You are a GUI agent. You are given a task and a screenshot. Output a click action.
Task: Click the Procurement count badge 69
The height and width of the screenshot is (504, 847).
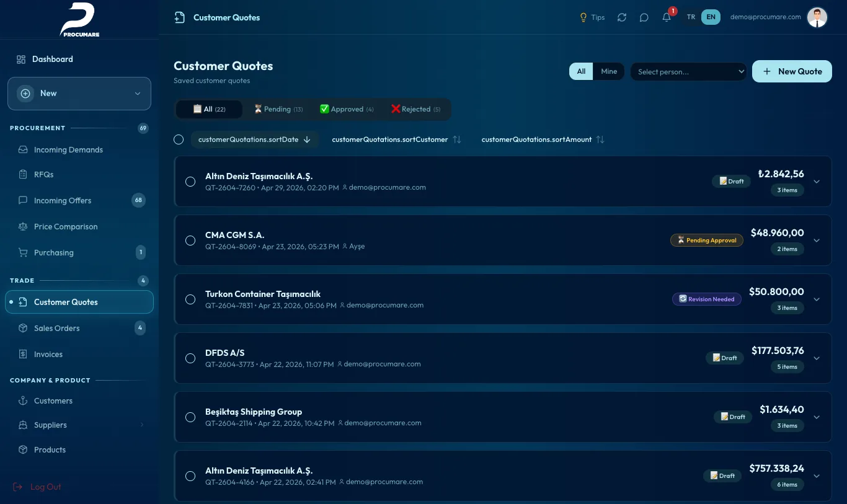tap(143, 128)
